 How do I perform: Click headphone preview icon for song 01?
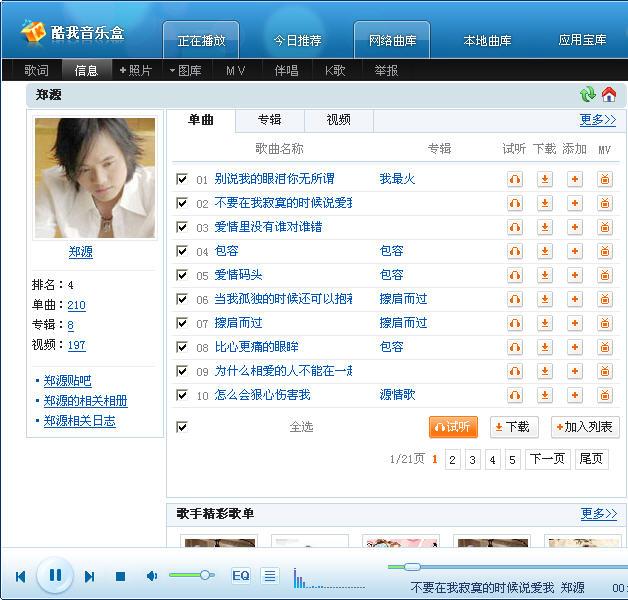point(515,179)
